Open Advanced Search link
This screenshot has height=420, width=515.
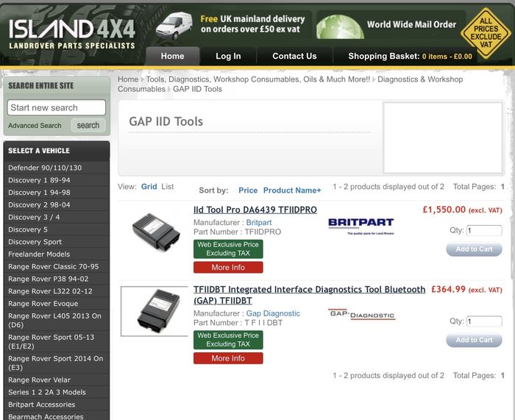[x=35, y=126]
